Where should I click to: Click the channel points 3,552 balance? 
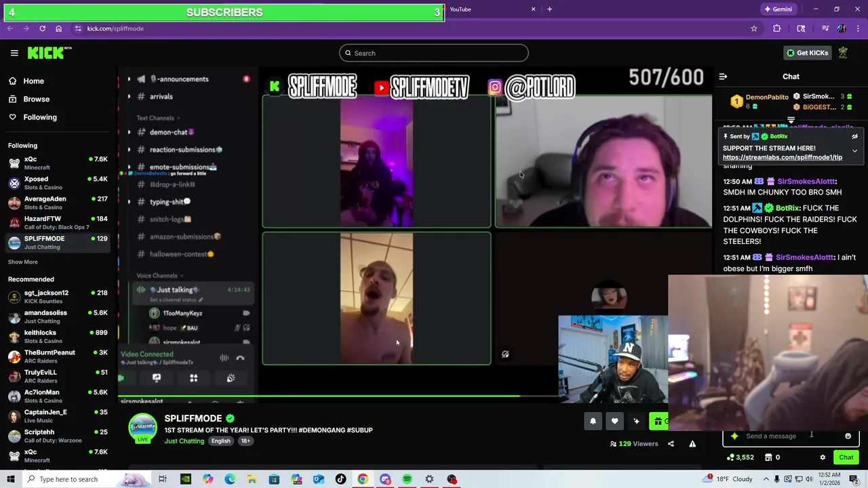740,457
